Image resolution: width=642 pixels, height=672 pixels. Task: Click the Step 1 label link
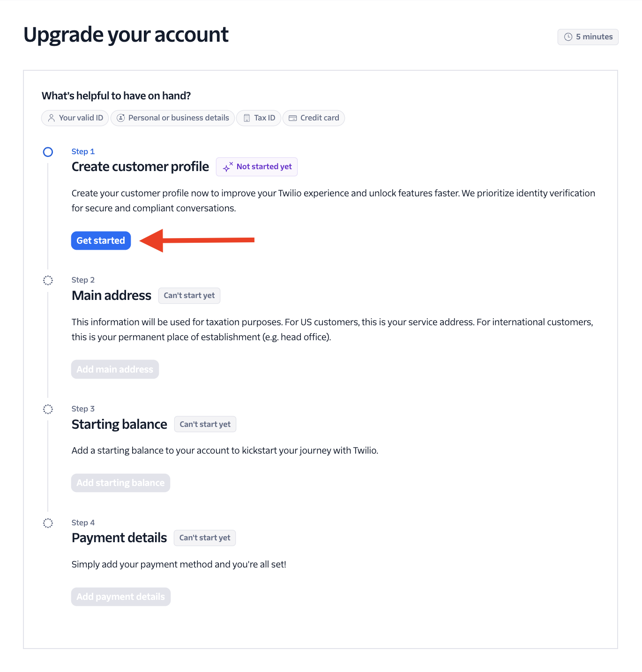(x=83, y=151)
